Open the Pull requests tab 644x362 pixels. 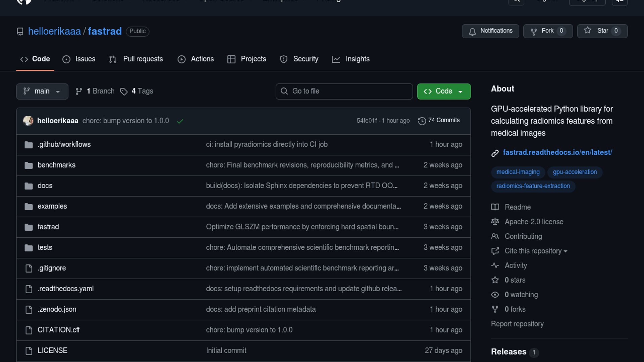tap(136, 59)
